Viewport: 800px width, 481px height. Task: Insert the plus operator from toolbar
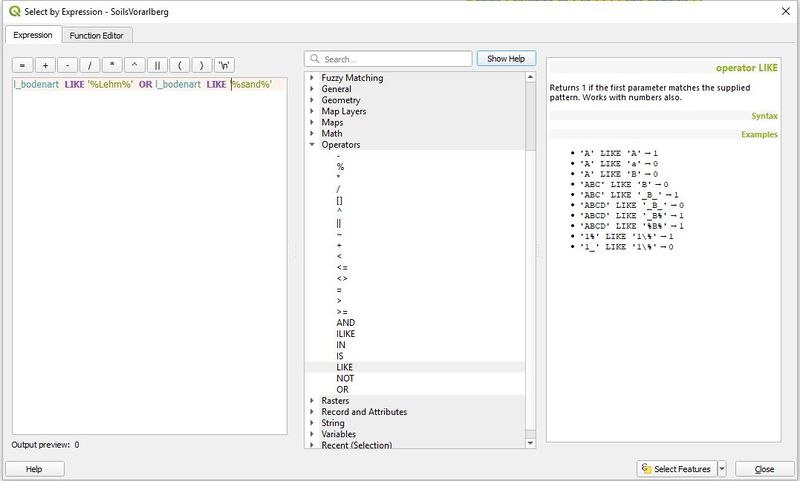pyautogui.click(x=45, y=65)
